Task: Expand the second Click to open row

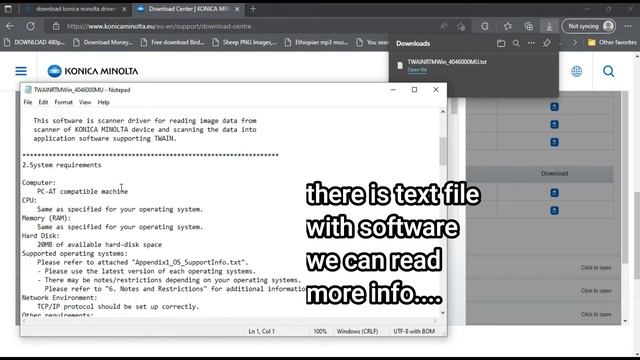Action: (x=596, y=291)
